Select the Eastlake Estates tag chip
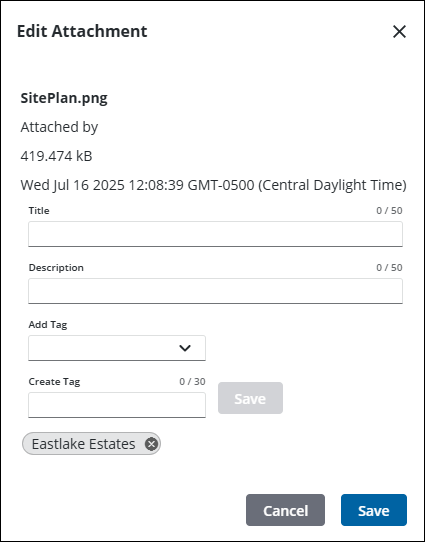The height and width of the screenshot is (542, 425). (x=84, y=444)
